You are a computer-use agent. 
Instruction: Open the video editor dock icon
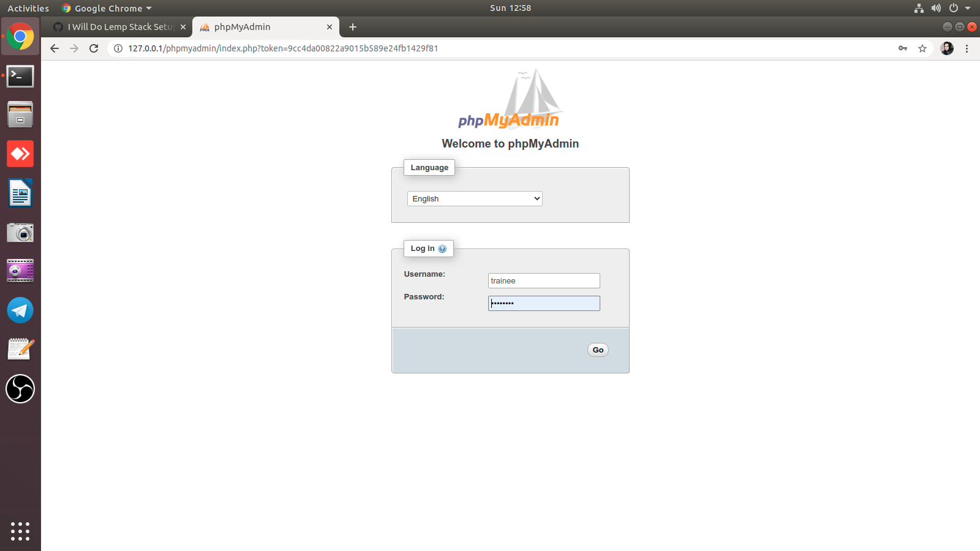coord(20,271)
